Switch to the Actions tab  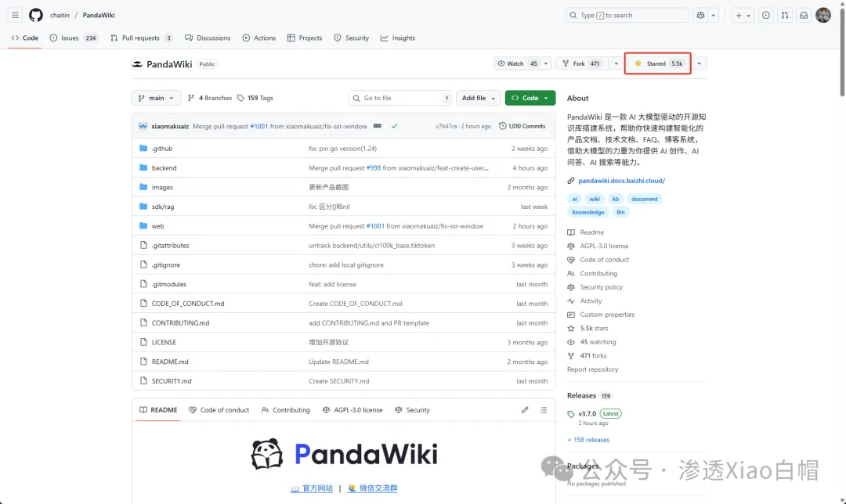click(259, 38)
